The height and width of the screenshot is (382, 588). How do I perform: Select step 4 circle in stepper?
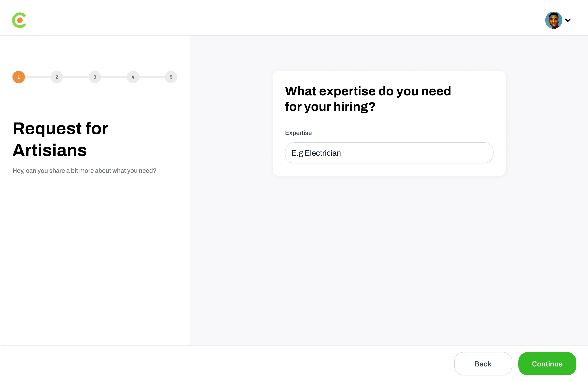(133, 77)
